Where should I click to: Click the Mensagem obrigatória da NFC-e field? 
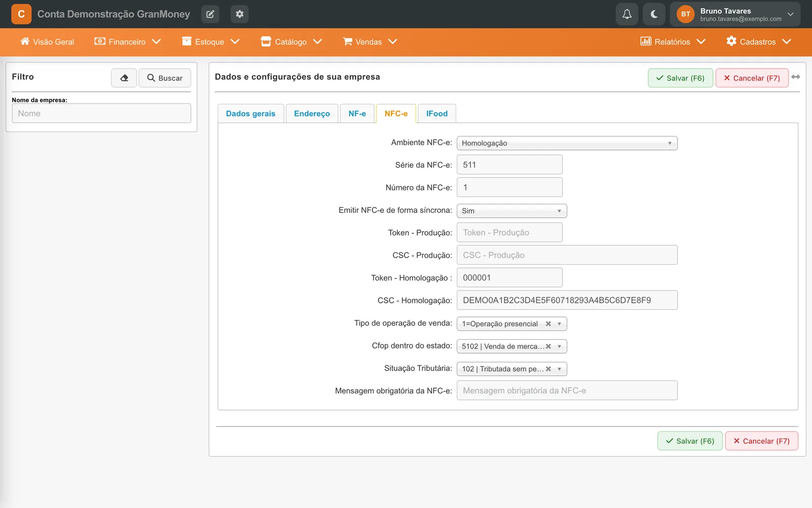point(567,391)
